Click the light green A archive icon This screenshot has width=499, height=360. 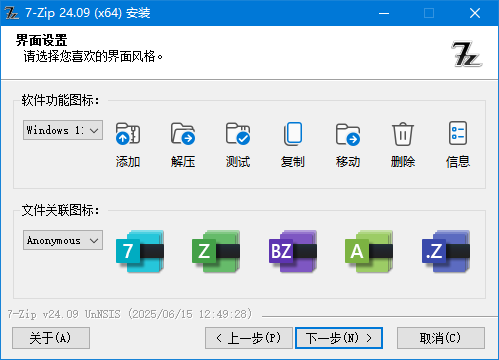click(369, 251)
